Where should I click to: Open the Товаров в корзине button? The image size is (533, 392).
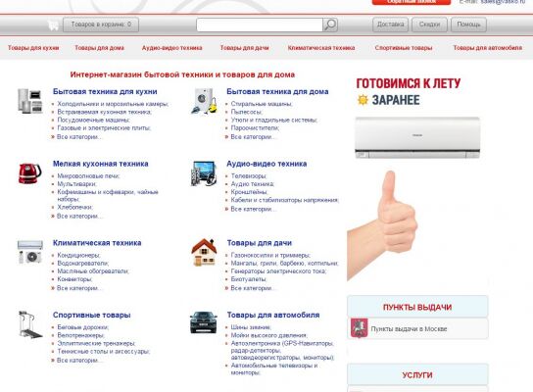[101, 24]
